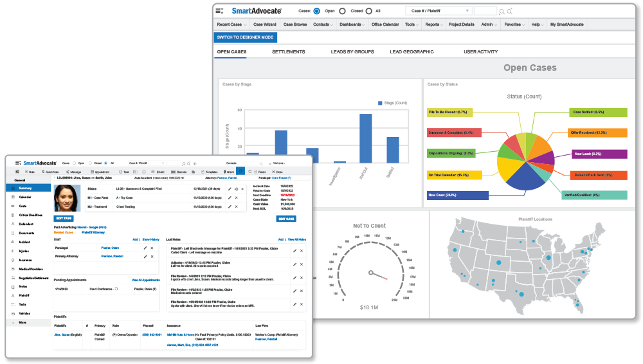Screen dimensions: 643x364
Task: Click the Message toolbar icon
Action: coord(68,172)
